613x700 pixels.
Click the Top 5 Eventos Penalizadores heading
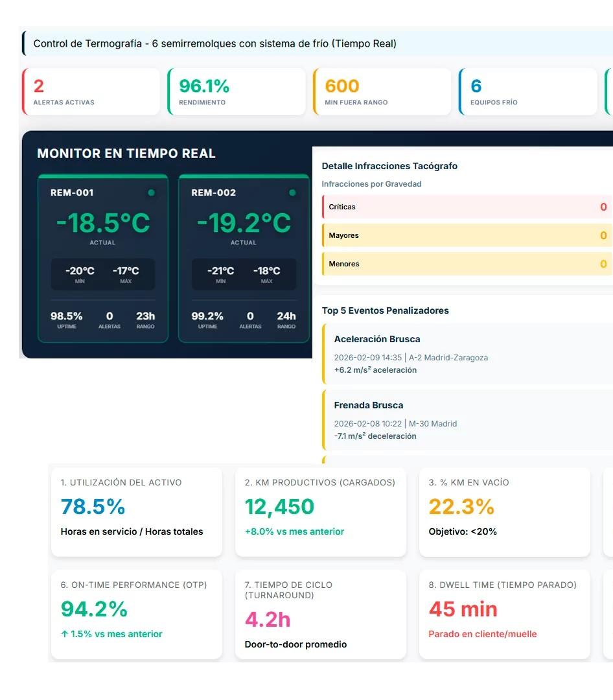pos(386,310)
